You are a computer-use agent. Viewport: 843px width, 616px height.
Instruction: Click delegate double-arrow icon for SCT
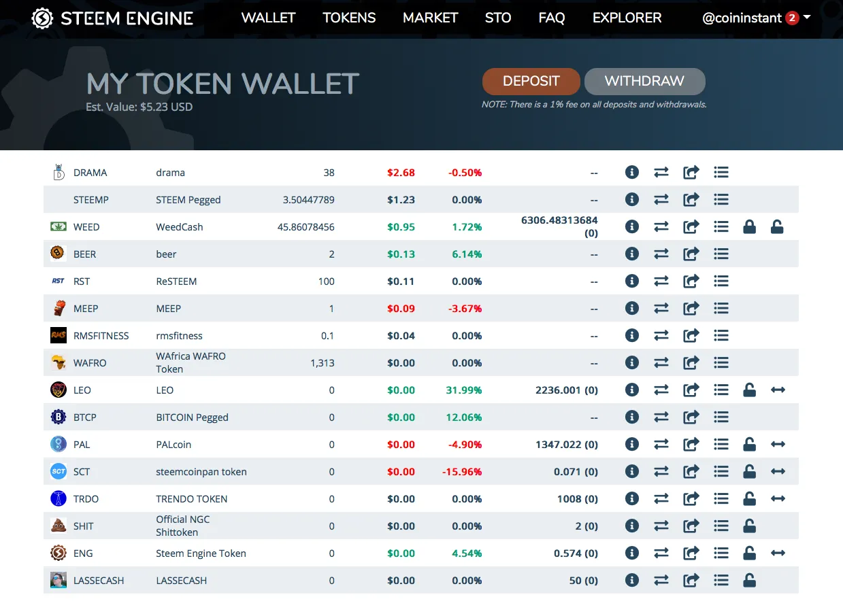778,472
